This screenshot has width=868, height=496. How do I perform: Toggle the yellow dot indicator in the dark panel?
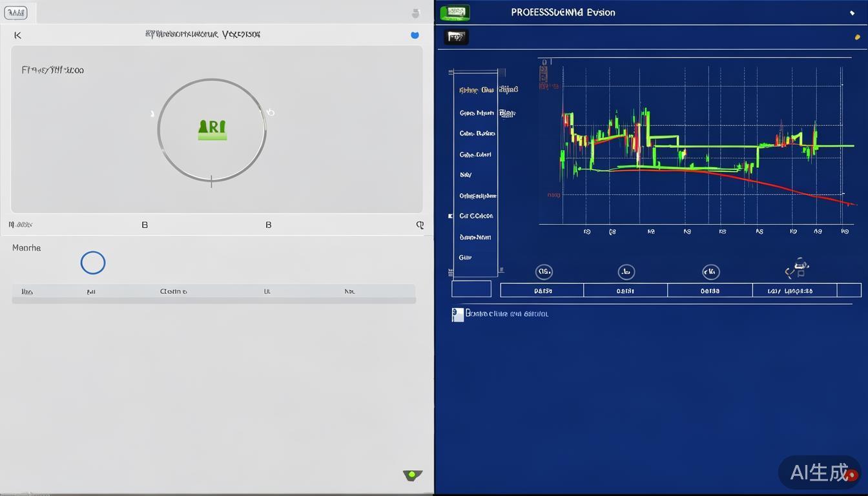point(857,37)
